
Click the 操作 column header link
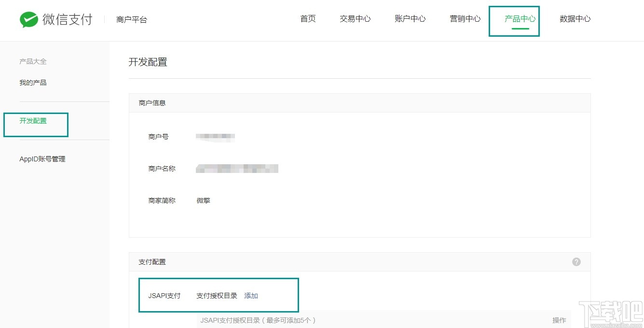[x=558, y=320]
